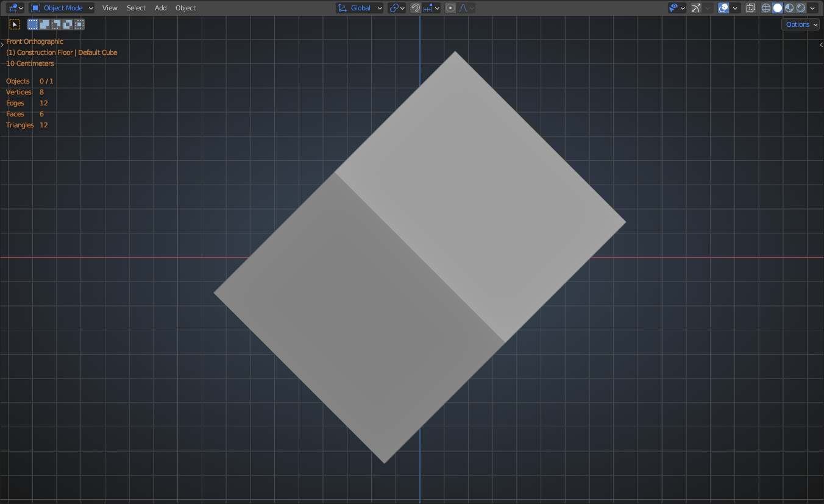Image resolution: width=824 pixels, height=504 pixels.
Task: Open the View menu
Action: click(110, 8)
